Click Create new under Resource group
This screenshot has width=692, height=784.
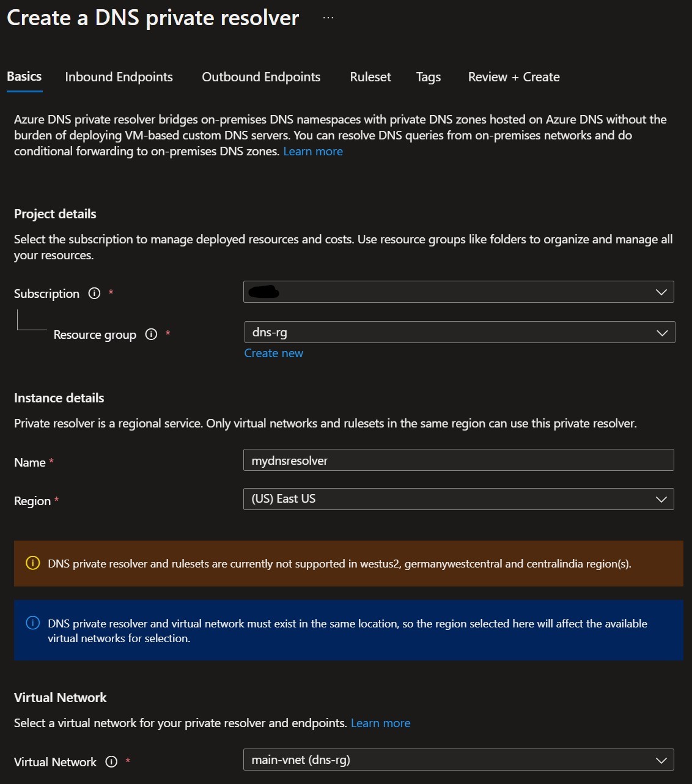click(x=273, y=353)
